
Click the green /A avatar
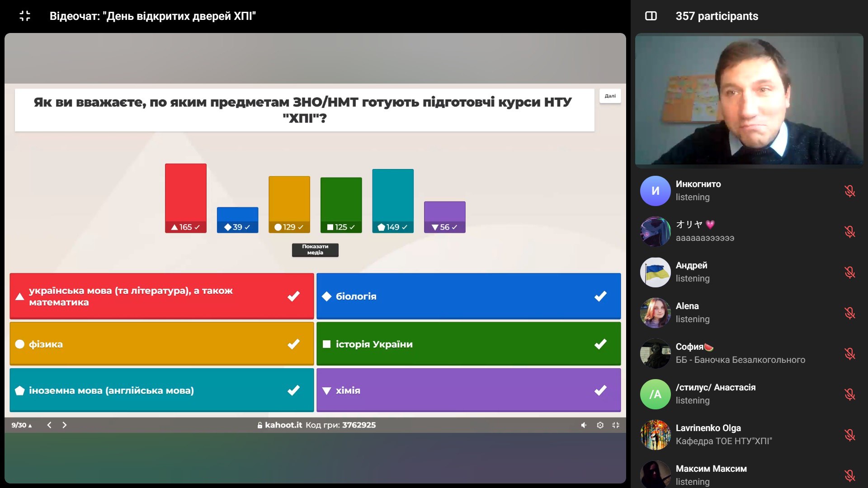655,394
